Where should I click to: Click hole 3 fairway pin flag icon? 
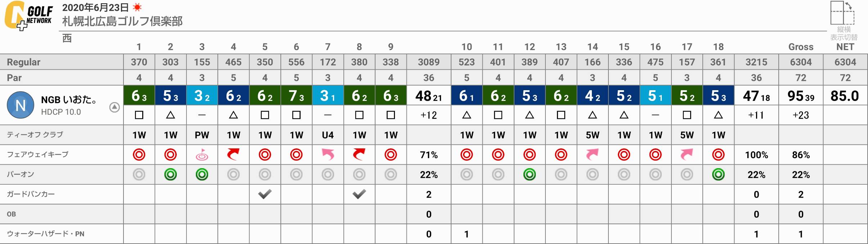[x=202, y=155]
